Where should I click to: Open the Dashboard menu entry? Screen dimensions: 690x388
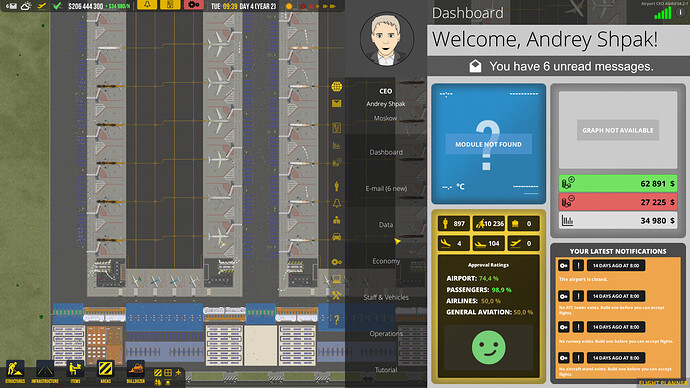(386, 152)
